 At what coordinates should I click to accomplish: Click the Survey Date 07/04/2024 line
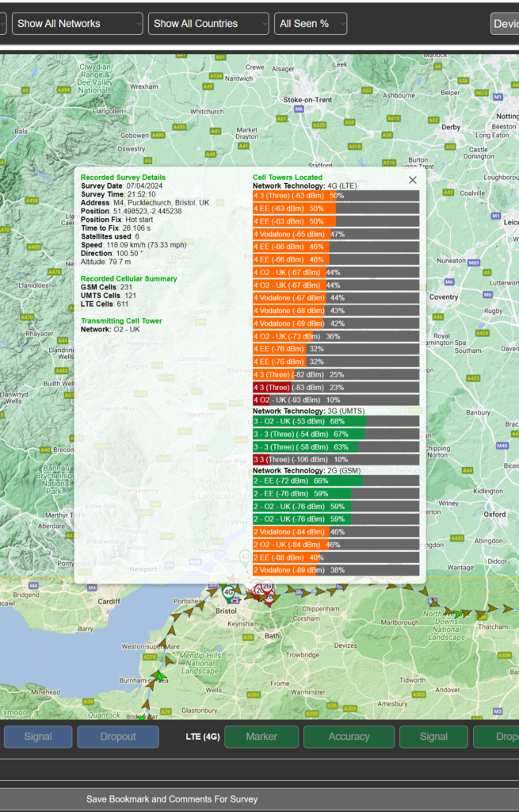121,186
